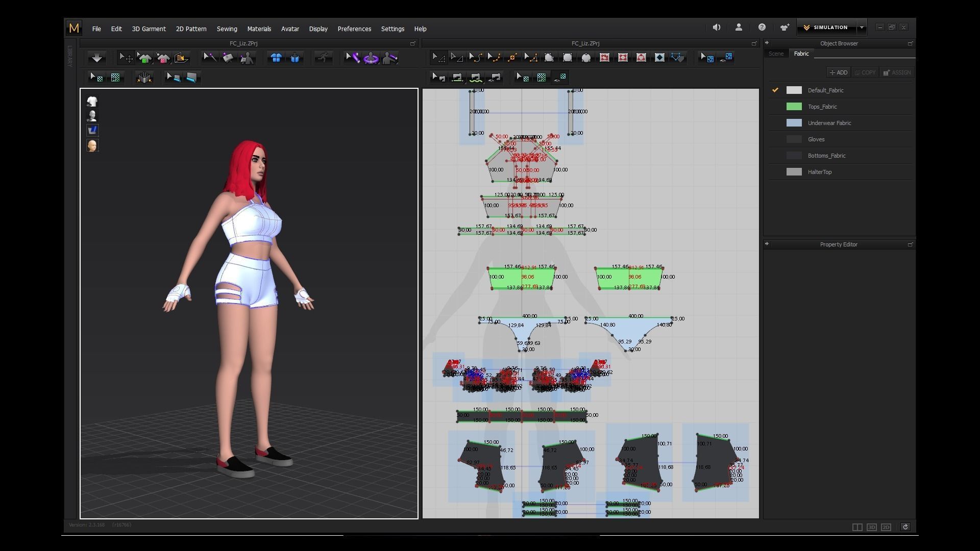Collapse Property Editor using its arrow
This screenshot has width=980, height=551.
point(767,244)
